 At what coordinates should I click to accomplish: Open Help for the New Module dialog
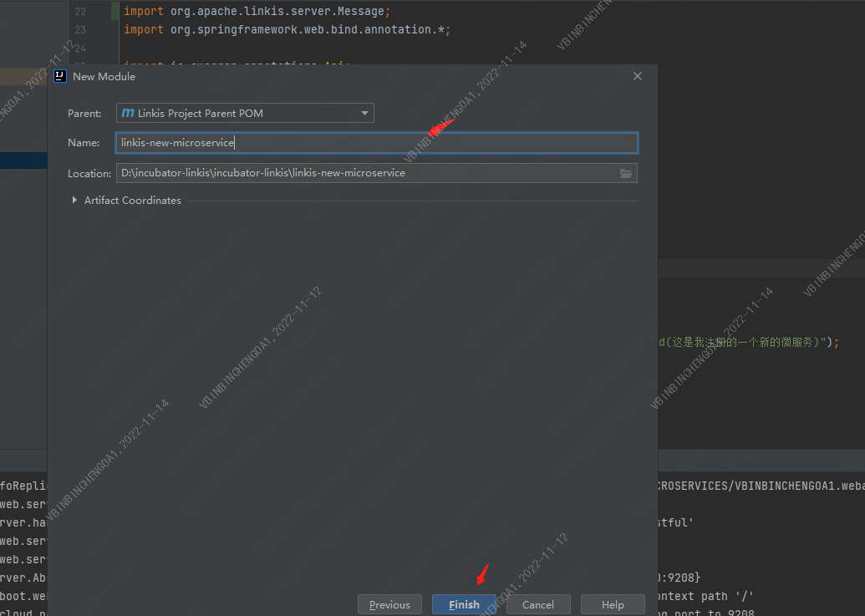coord(613,604)
